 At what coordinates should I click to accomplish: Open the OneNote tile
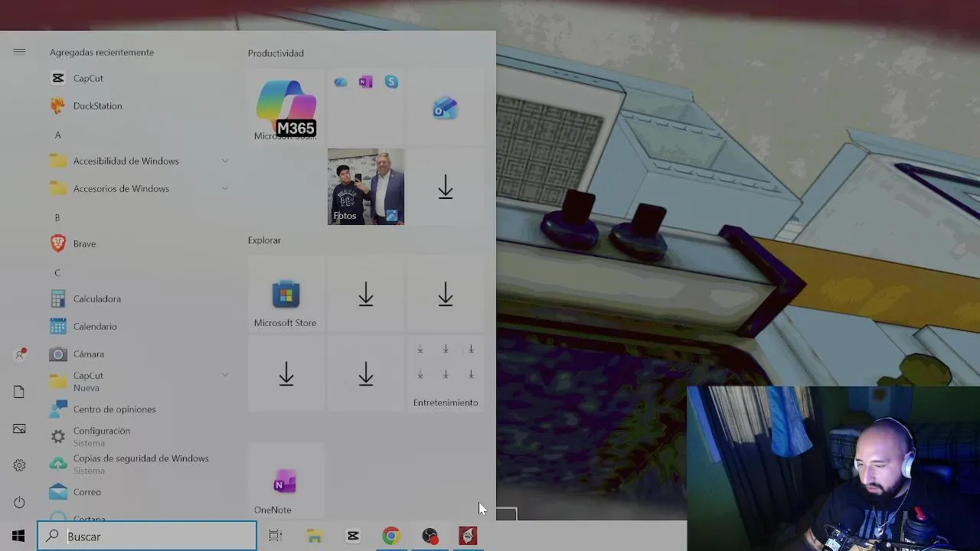click(286, 481)
